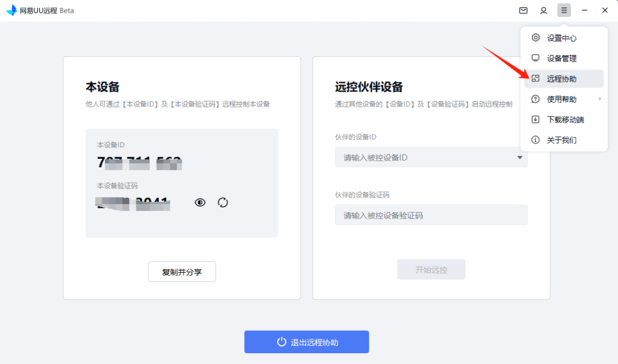Click the 开始远控 button
618x364 pixels.
[x=431, y=270]
